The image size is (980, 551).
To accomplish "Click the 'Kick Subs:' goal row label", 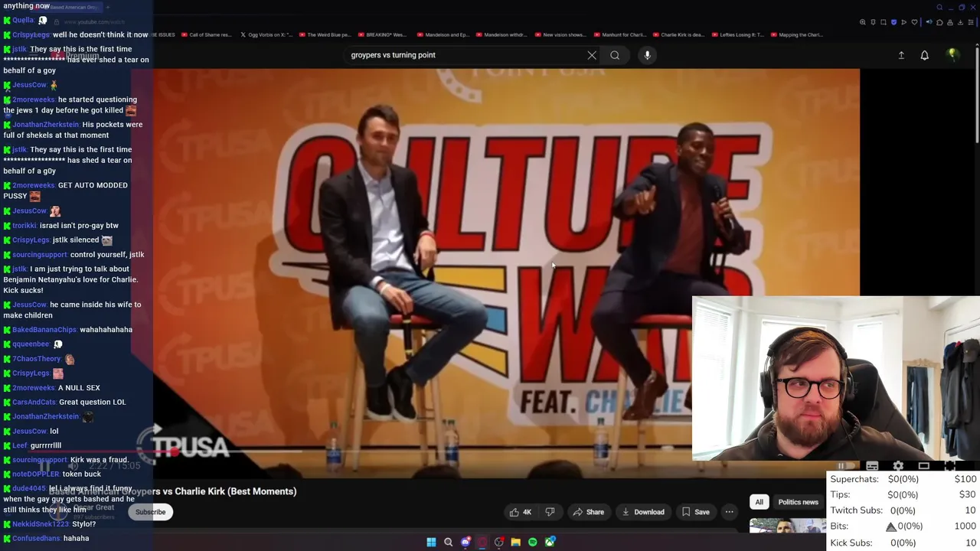I will [851, 543].
